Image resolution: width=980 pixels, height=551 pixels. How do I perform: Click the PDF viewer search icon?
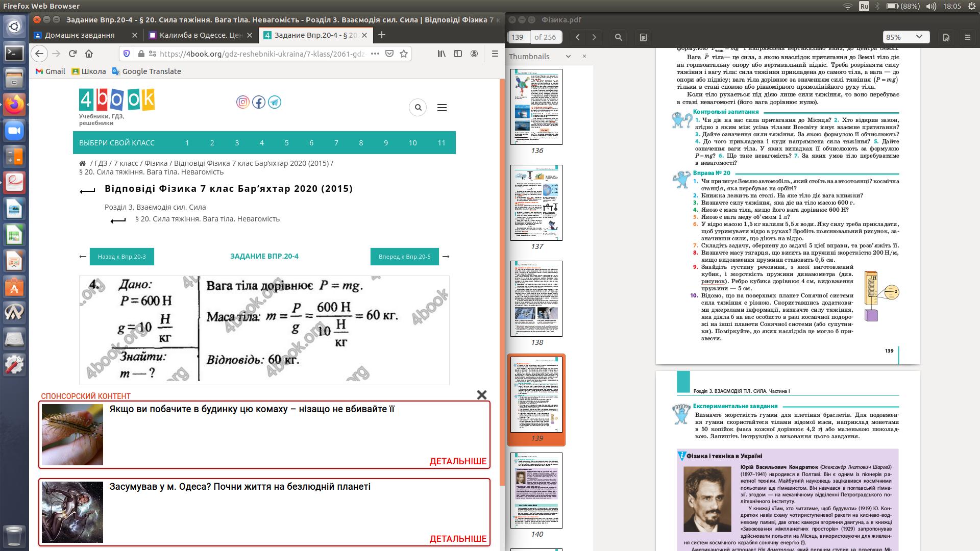point(619,37)
